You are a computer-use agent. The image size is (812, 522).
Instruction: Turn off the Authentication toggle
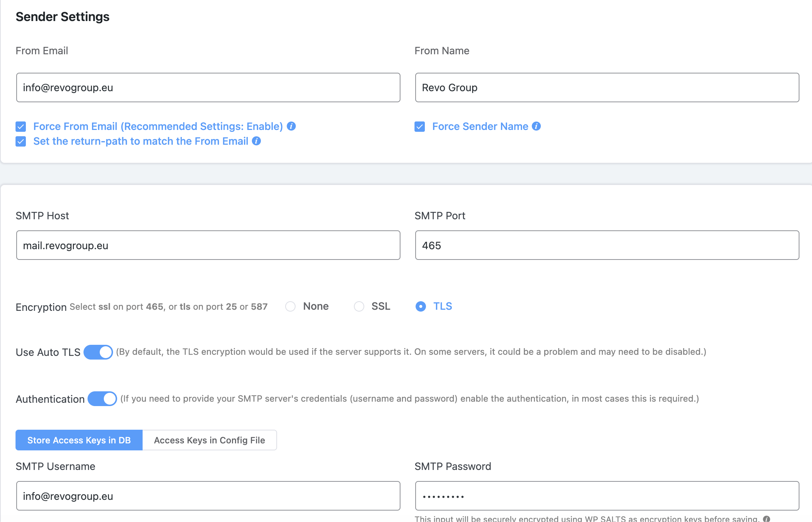tap(102, 399)
